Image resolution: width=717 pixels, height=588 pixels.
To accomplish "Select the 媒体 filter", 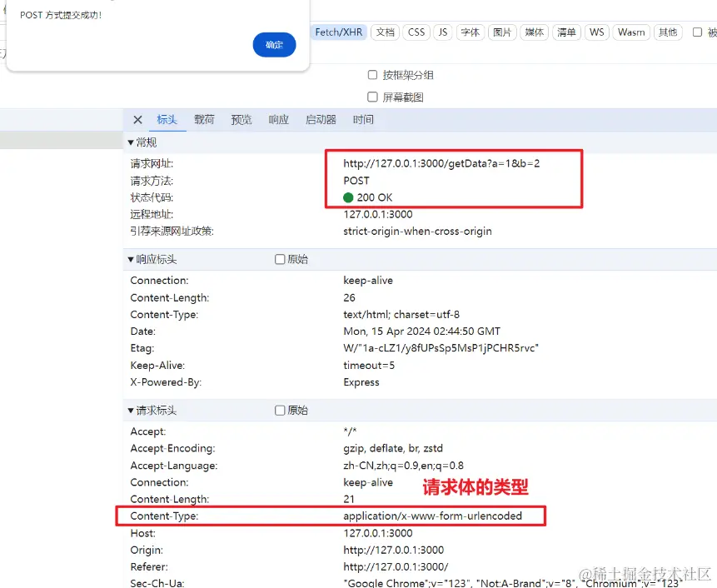I will (x=534, y=32).
